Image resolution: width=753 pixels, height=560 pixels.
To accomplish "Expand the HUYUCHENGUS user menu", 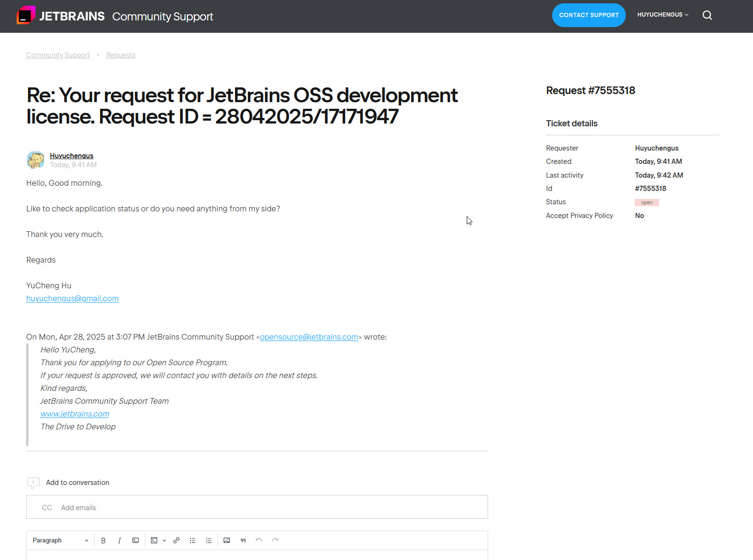I will 663,15.
